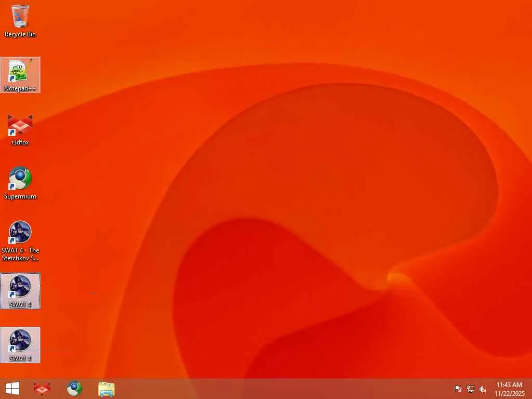The image size is (532, 399).
Task: Open the 11:43 AM taskbar clock
Action: (509, 389)
